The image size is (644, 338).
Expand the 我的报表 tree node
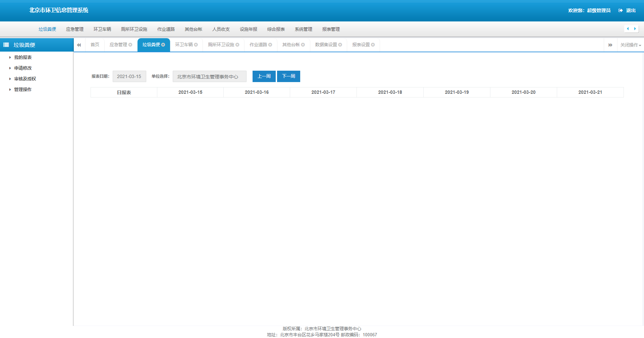pyautogui.click(x=10, y=58)
